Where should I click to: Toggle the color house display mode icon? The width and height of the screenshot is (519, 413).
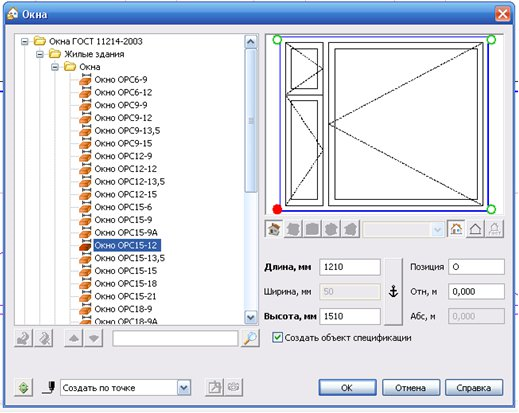coord(456,229)
